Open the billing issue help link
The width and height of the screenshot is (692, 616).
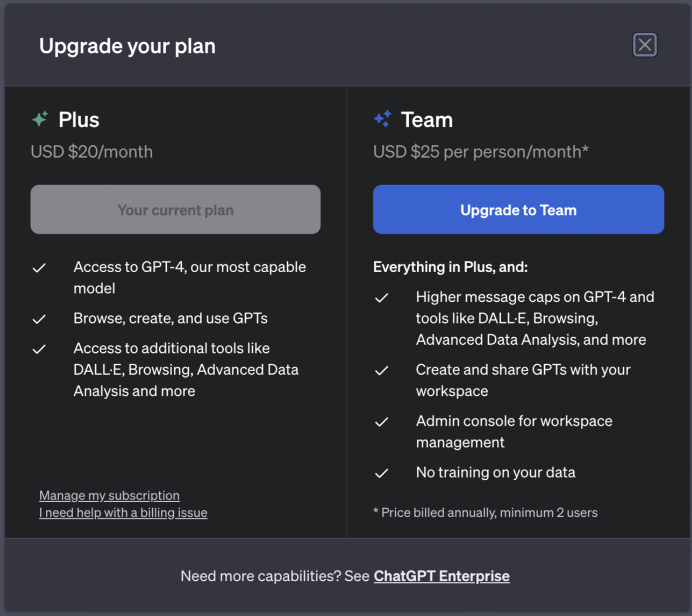coord(123,513)
